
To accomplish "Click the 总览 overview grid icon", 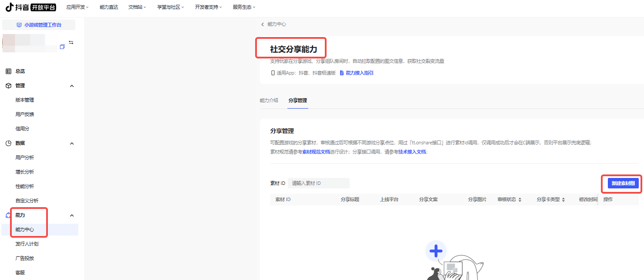I will pyautogui.click(x=8, y=71).
